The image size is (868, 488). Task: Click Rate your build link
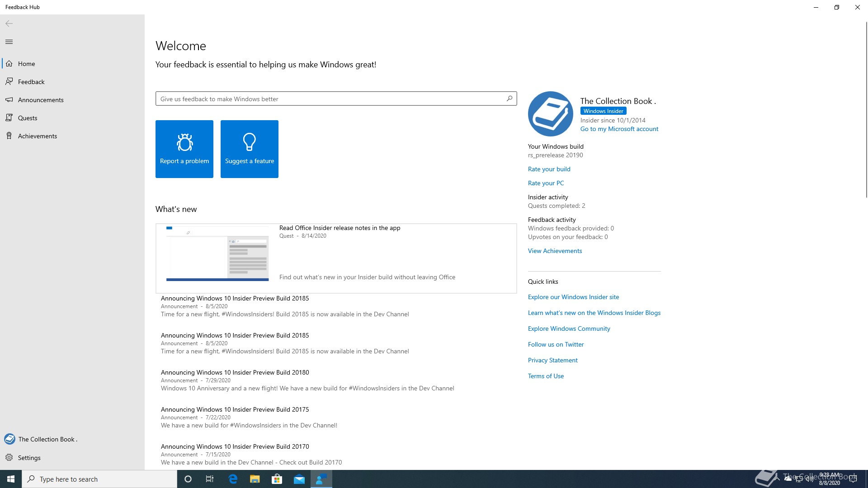(549, 169)
